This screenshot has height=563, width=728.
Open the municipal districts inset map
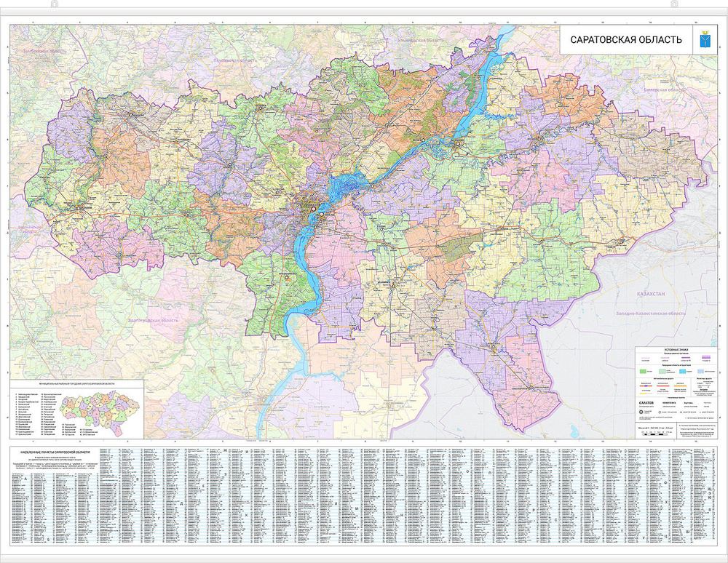coord(100,412)
